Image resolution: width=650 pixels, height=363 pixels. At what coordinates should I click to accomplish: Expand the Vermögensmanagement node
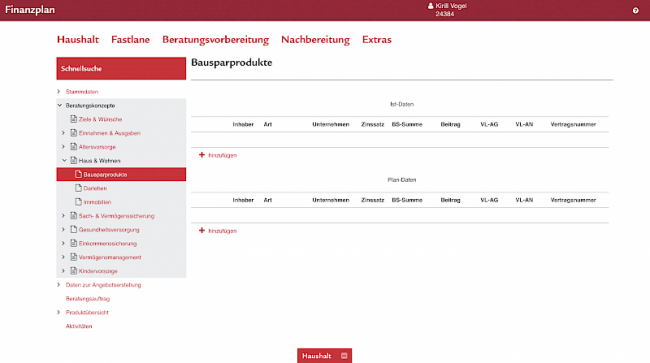63,257
